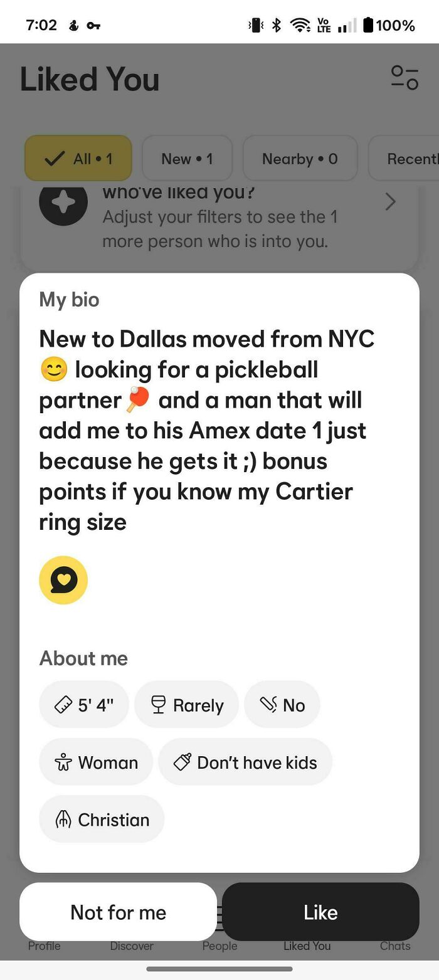This screenshot has width=439, height=980.
Task: Select the All filter chip
Action: click(x=78, y=158)
